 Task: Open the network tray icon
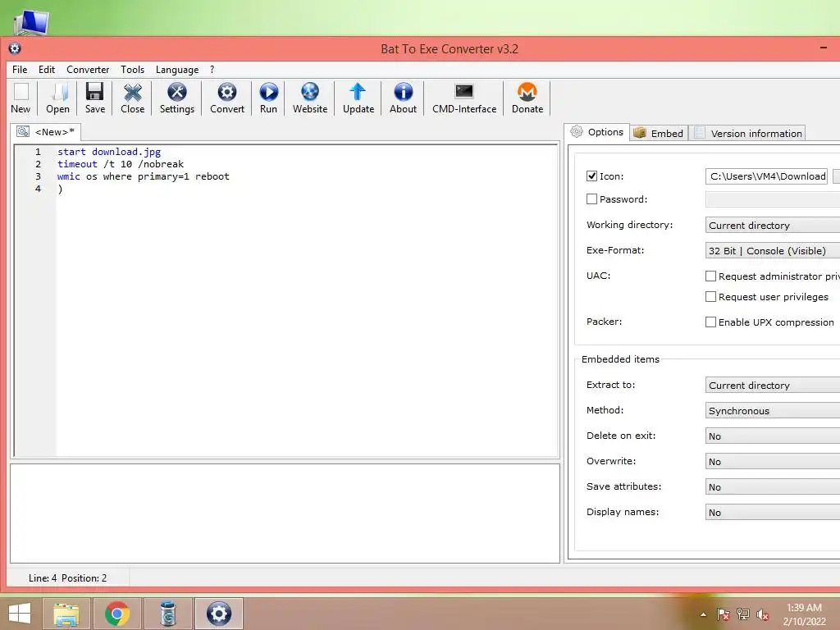click(743, 614)
